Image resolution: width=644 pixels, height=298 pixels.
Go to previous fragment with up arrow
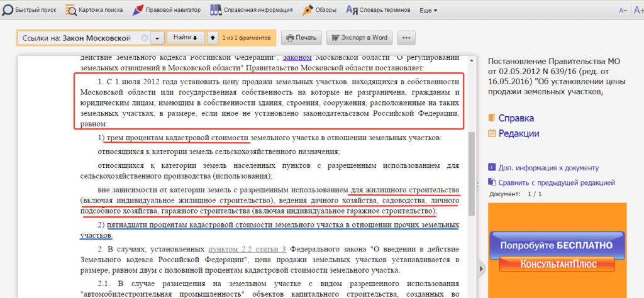tap(213, 38)
